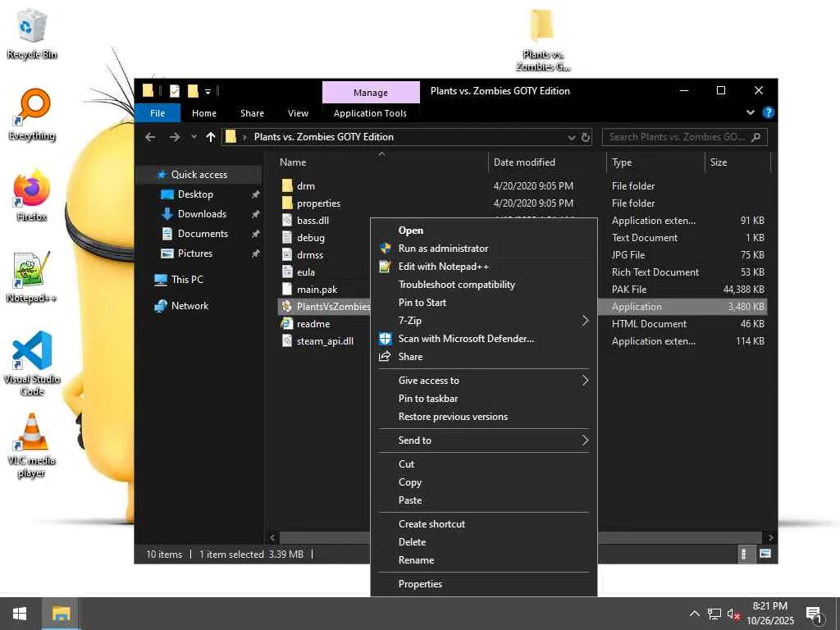The height and width of the screenshot is (630, 840).
Task: Open the Recycle Bin desktop icon
Action: tap(32, 34)
